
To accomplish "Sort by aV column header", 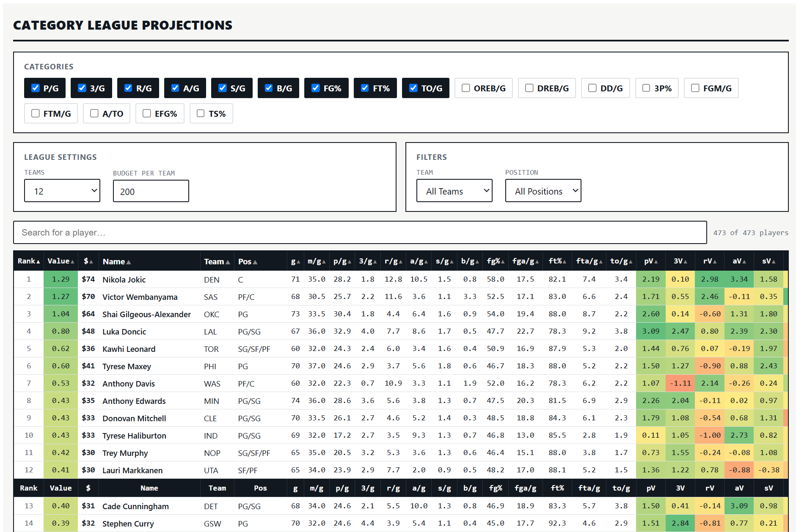I will click(x=739, y=261).
